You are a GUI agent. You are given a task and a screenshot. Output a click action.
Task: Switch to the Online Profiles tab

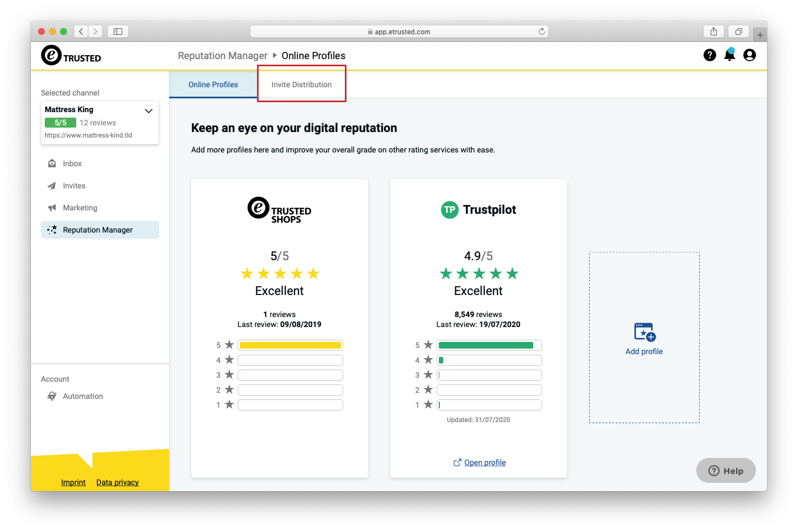coord(213,85)
